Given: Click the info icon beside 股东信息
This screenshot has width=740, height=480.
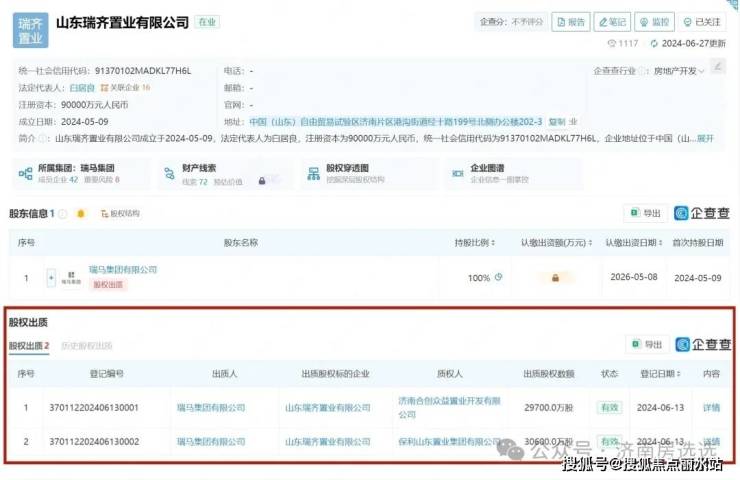Looking at the screenshot, I should pyautogui.click(x=63, y=214).
